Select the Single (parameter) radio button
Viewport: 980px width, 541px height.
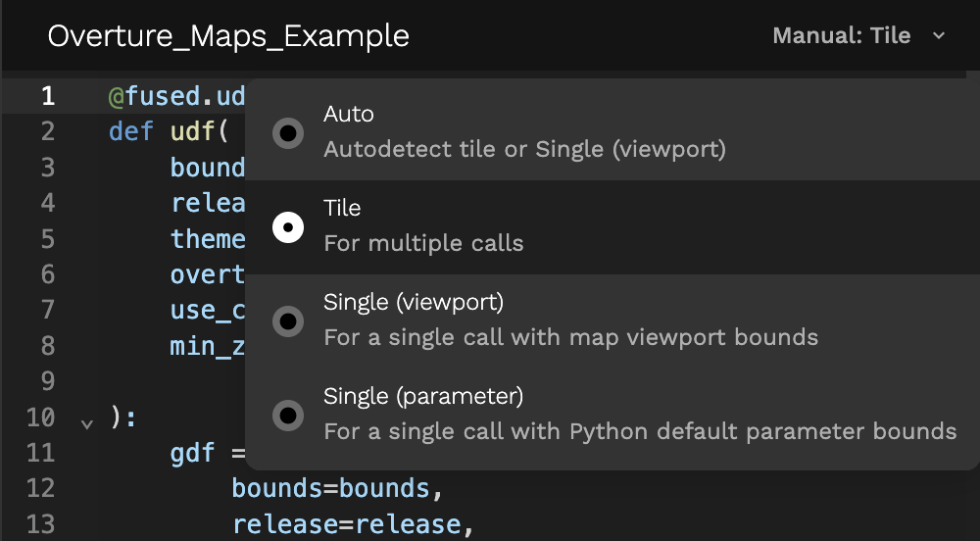tap(288, 416)
